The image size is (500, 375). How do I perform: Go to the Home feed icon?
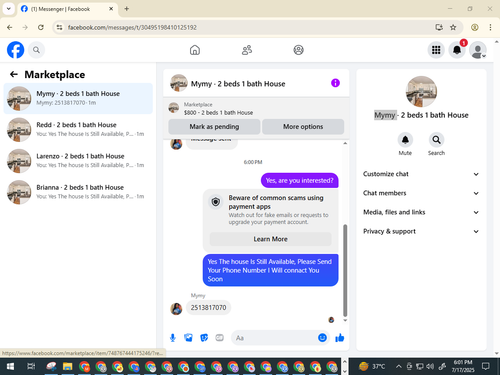pos(195,50)
